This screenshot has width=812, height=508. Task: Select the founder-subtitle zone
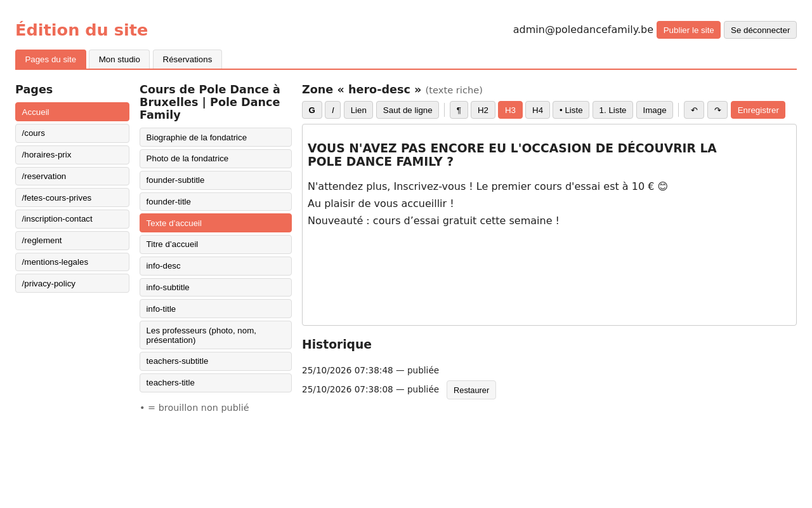(x=216, y=180)
